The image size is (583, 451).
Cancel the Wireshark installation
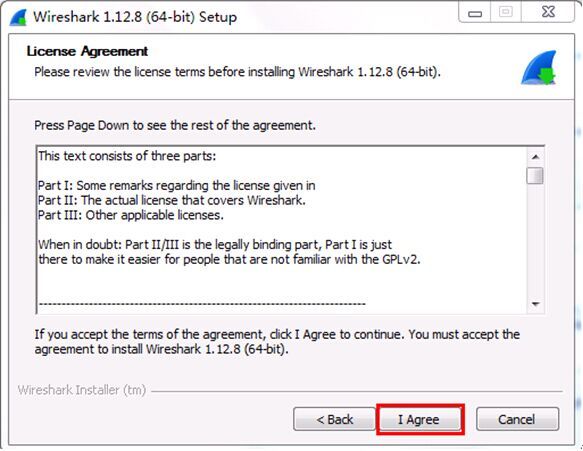click(517, 419)
